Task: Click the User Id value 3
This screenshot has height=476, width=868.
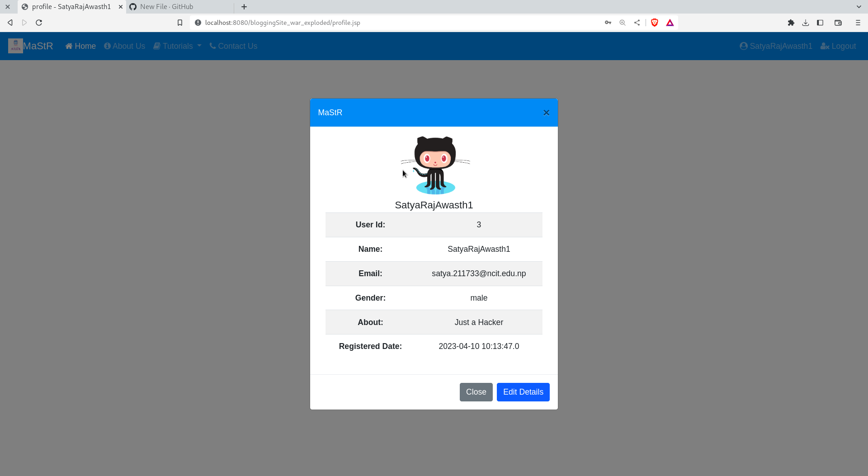Action: [479, 225]
